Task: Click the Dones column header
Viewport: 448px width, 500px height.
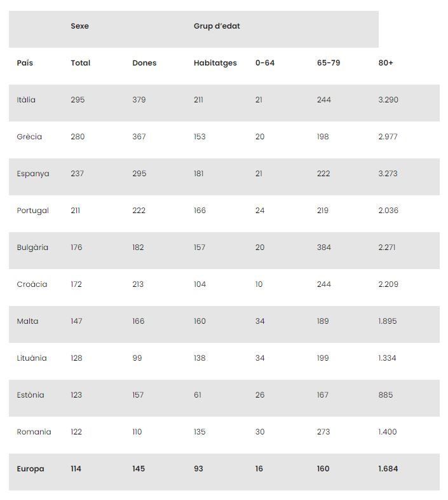Action: click(144, 63)
